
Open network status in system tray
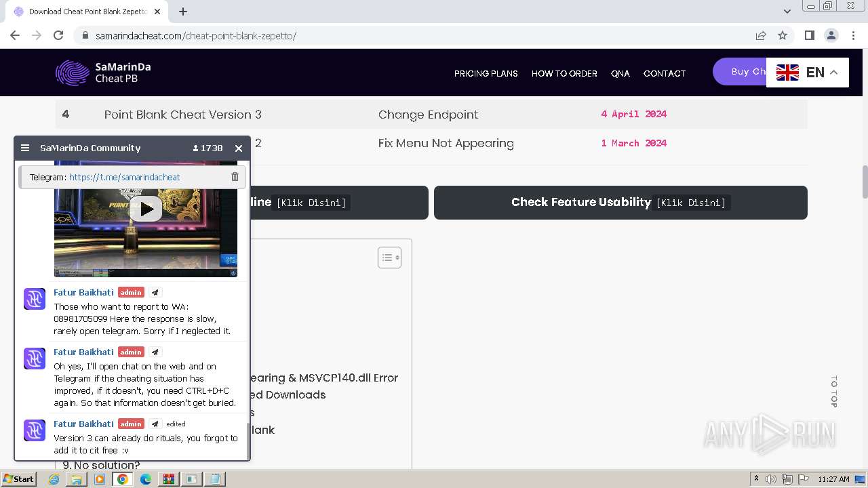787,479
